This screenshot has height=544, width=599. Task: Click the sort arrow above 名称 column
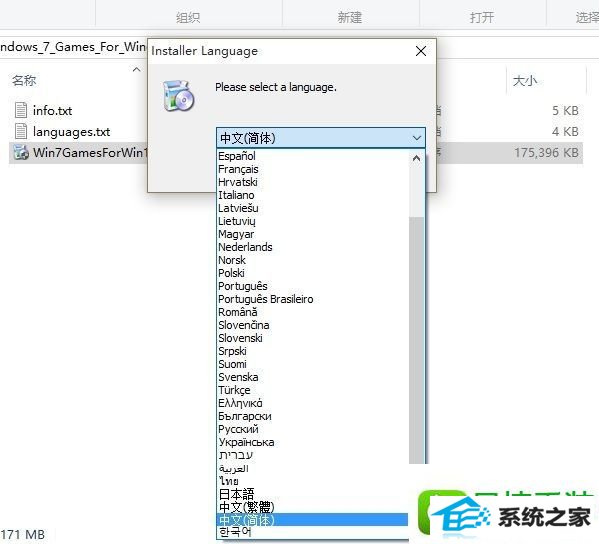tap(136, 69)
